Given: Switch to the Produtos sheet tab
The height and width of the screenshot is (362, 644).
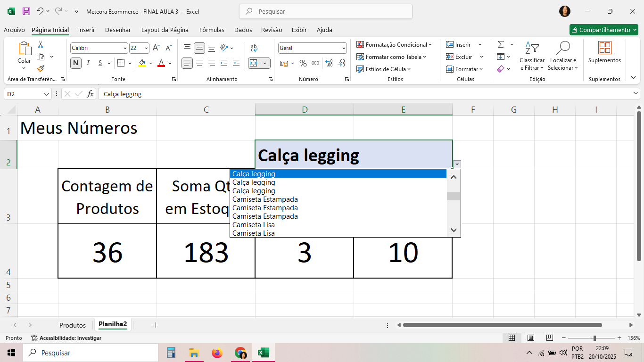Looking at the screenshot, I should [x=73, y=325].
